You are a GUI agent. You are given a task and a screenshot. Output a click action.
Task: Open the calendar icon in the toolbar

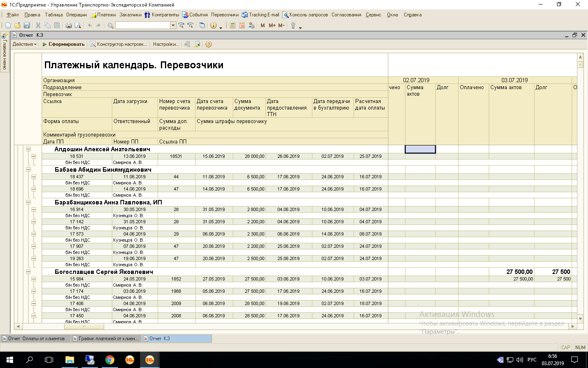[x=242, y=25]
